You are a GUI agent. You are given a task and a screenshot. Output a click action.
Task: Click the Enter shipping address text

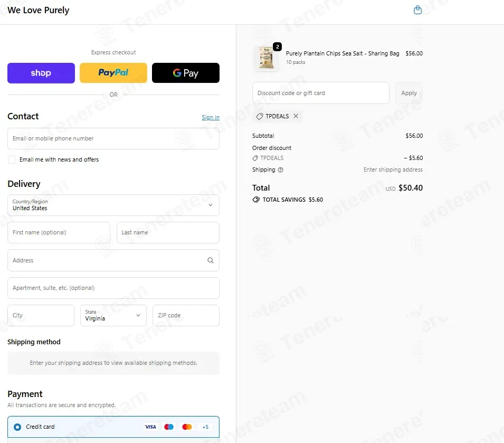coord(393,169)
